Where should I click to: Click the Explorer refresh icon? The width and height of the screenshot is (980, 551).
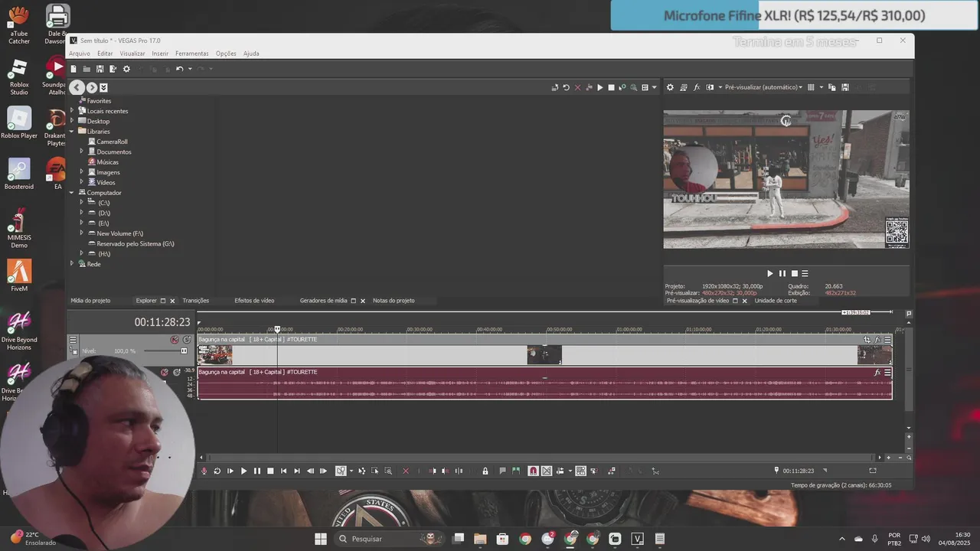click(x=566, y=87)
